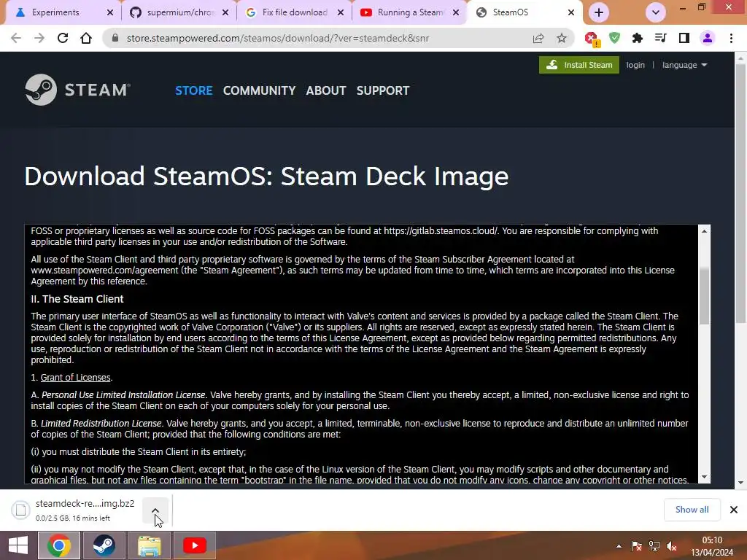Open Steam from the taskbar
This screenshot has height=560, width=747.
(104, 545)
